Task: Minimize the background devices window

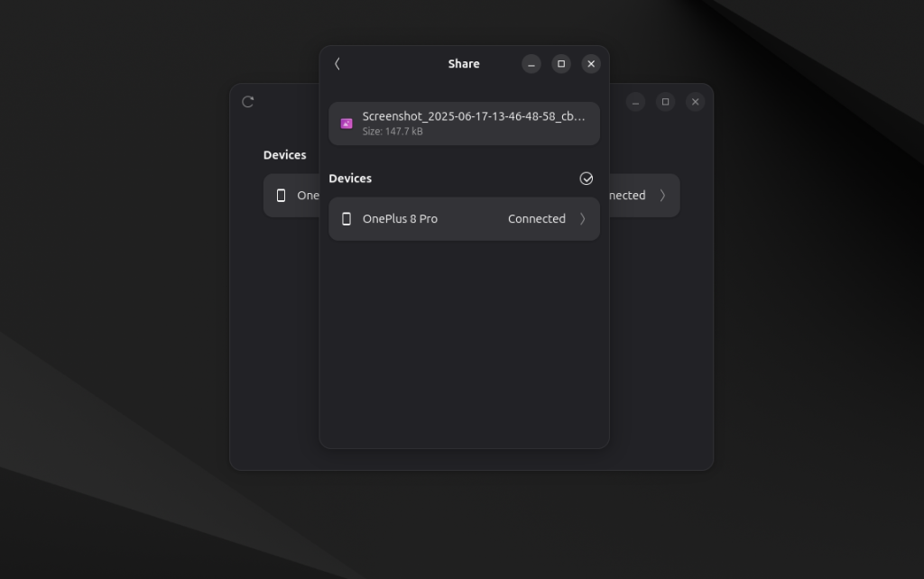Action: [x=635, y=102]
